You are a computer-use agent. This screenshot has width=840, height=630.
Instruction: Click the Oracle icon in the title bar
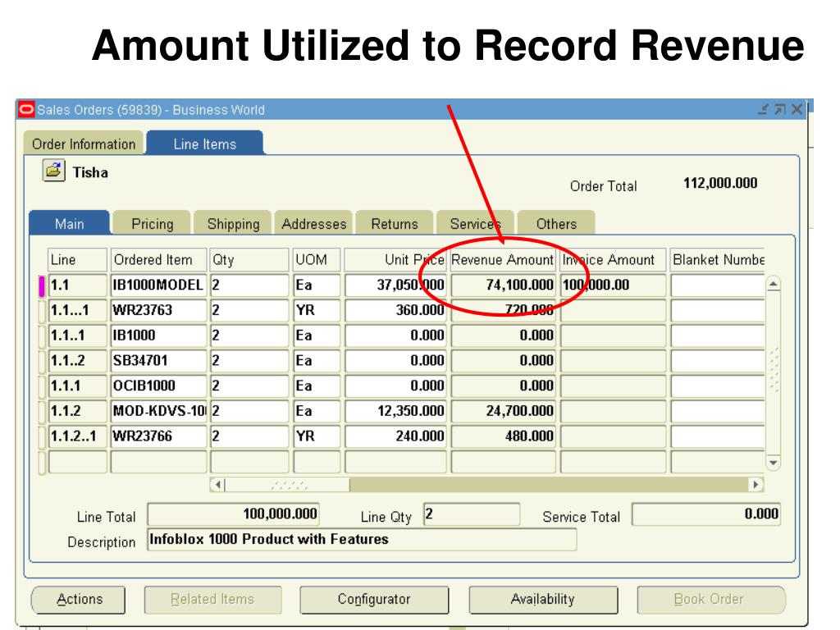pos(26,109)
